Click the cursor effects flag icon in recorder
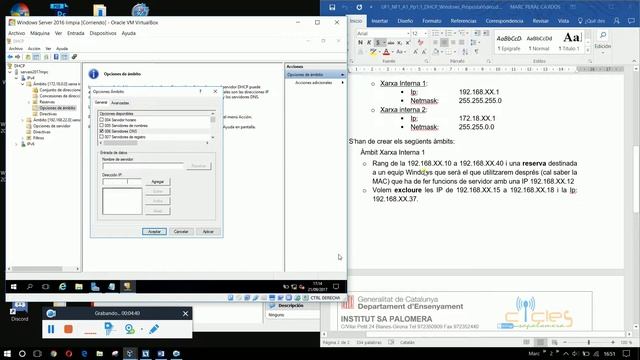The width and height of the screenshot is (640, 360). click(109, 329)
